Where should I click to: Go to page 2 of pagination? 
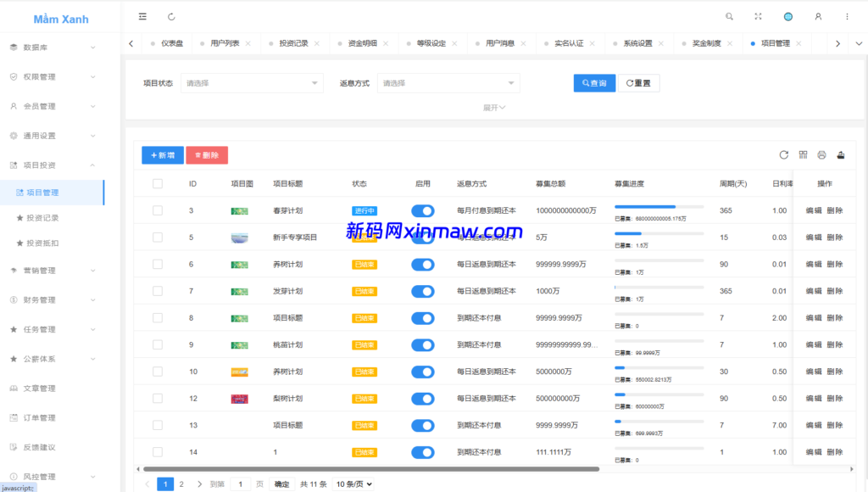[181, 484]
